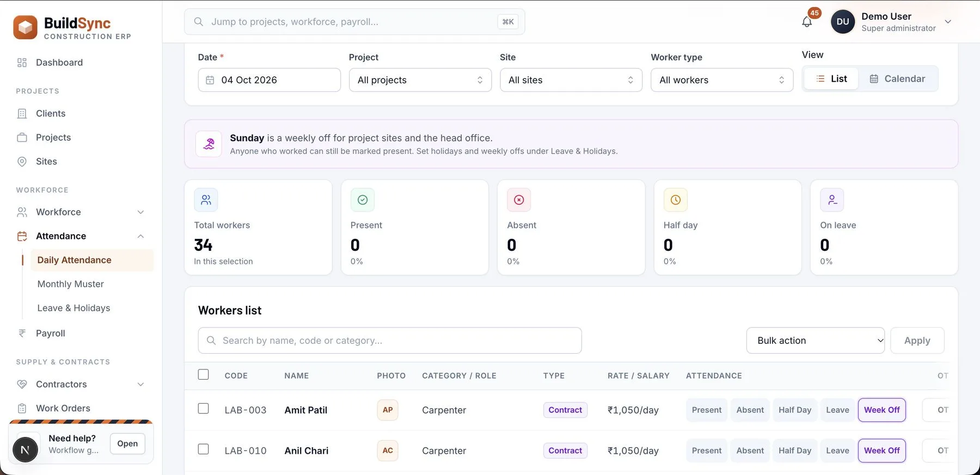The image size is (980, 475).
Task: Click the Contractors handshake icon
Action: [x=22, y=384]
